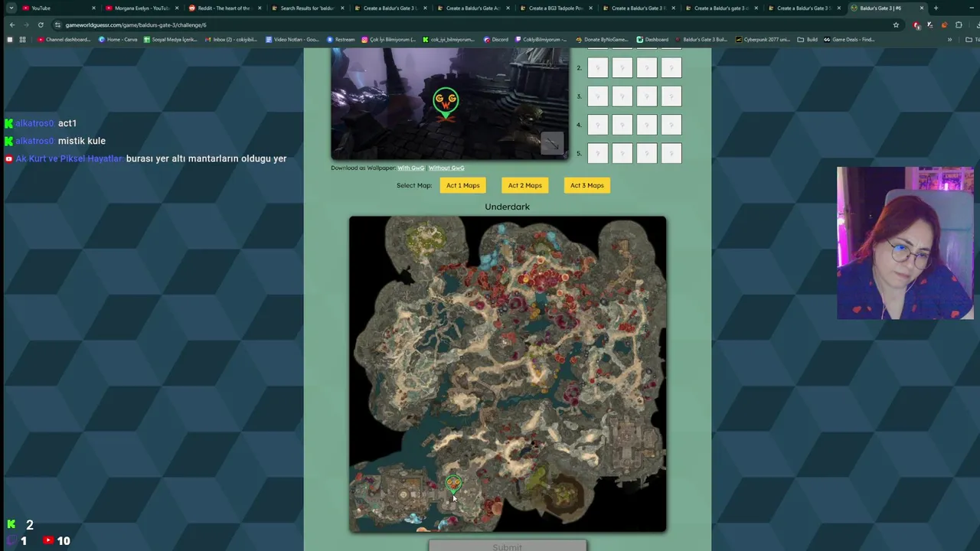The image size is (980, 551).
Task: Open the Game Deals bookmark
Action: coord(850,39)
